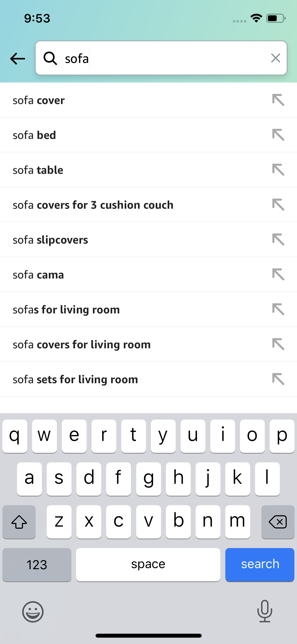Clear the search field with the X icon
Screen dimensions: 297x644
point(276,58)
